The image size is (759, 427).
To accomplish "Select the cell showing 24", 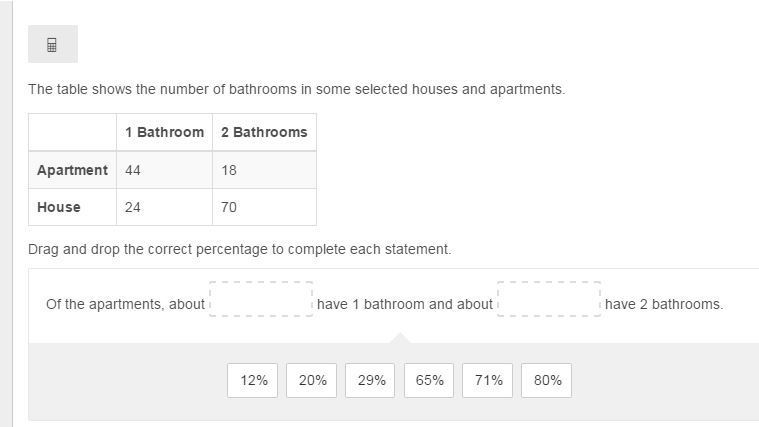I will (165, 207).
